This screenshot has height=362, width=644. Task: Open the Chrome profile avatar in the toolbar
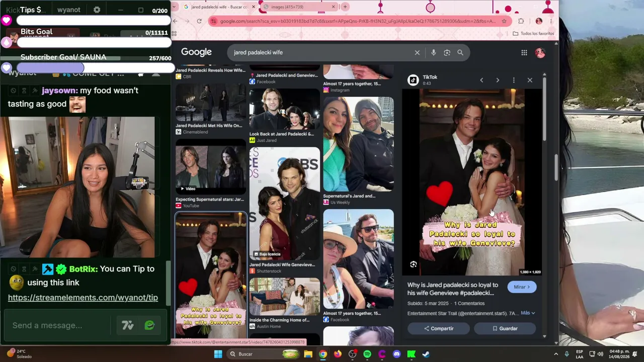(539, 21)
